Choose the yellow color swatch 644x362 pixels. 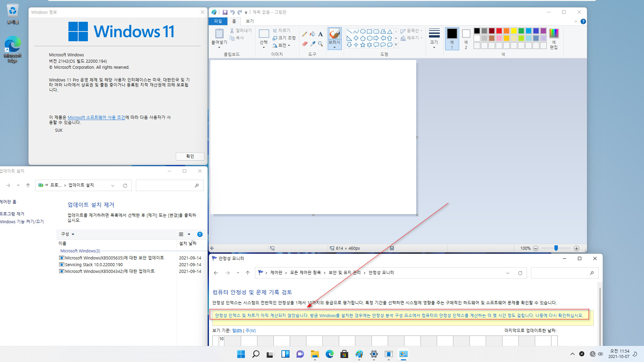pyautogui.click(x=514, y=31)
